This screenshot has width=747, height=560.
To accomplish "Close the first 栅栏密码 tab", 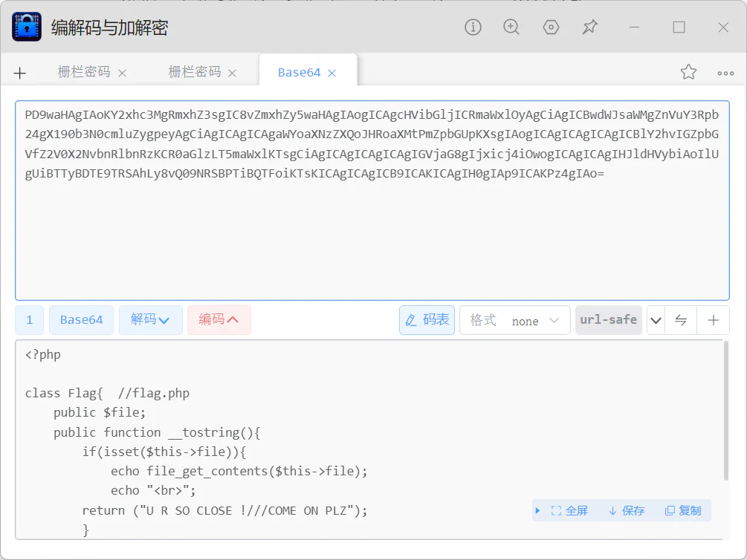I will [x=122, y=73].
